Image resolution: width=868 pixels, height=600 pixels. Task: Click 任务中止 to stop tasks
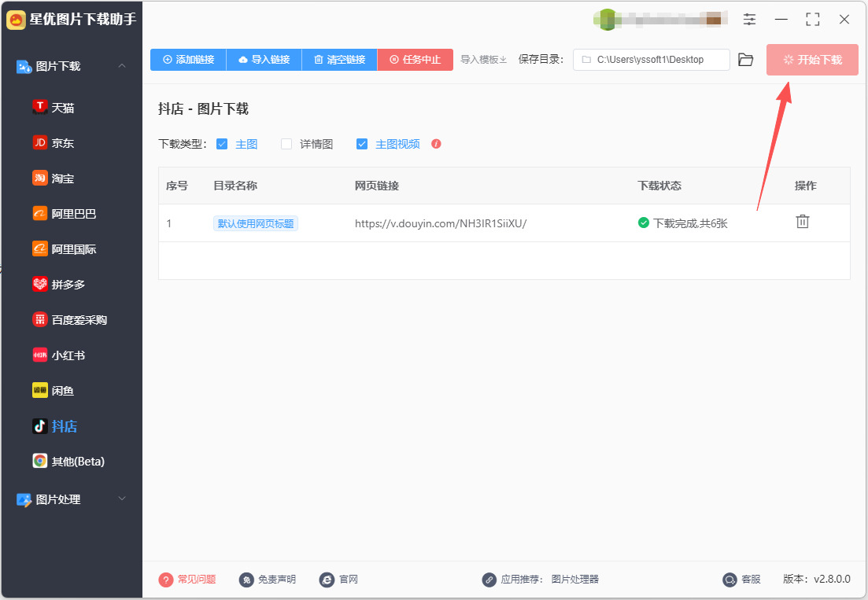click(x=416, y=59)
